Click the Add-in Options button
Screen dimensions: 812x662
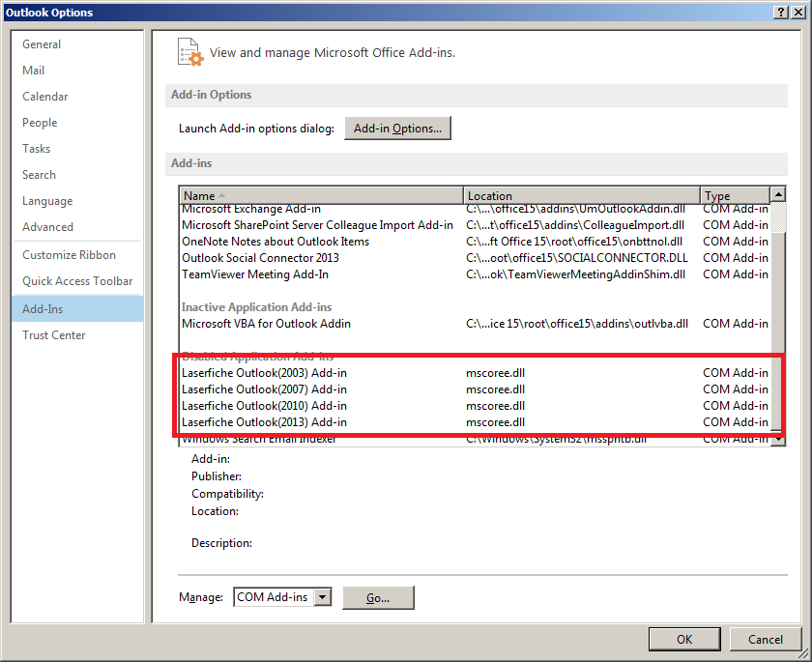397,129
